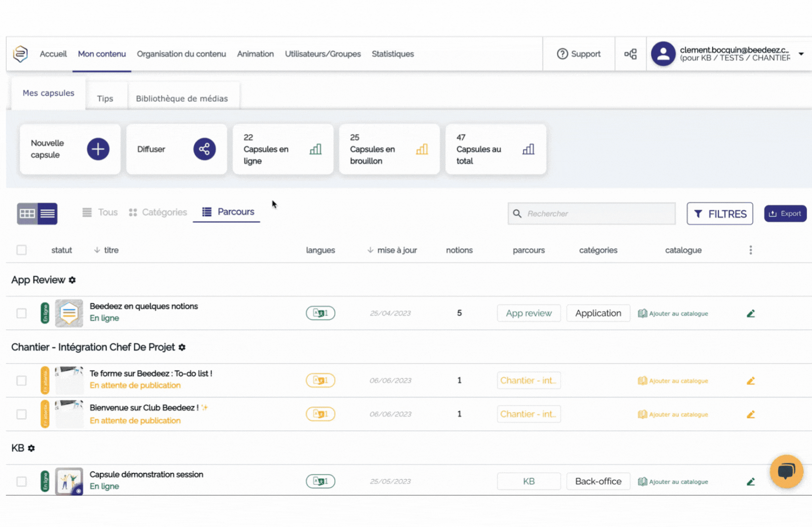812x527 pixels.
Task: Edit the Beedeez en quelques notions capsule
Action: click(751, 313)
